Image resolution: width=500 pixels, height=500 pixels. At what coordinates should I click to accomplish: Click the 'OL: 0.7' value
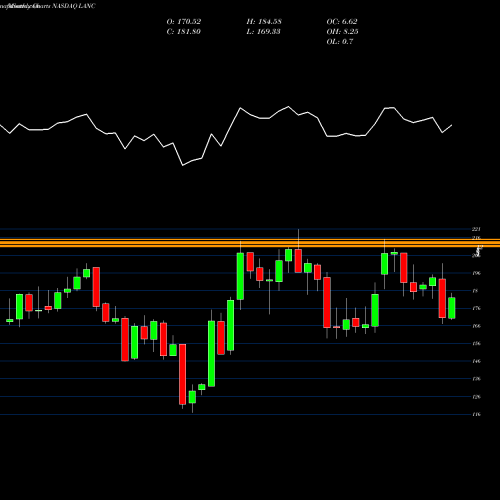340,42
